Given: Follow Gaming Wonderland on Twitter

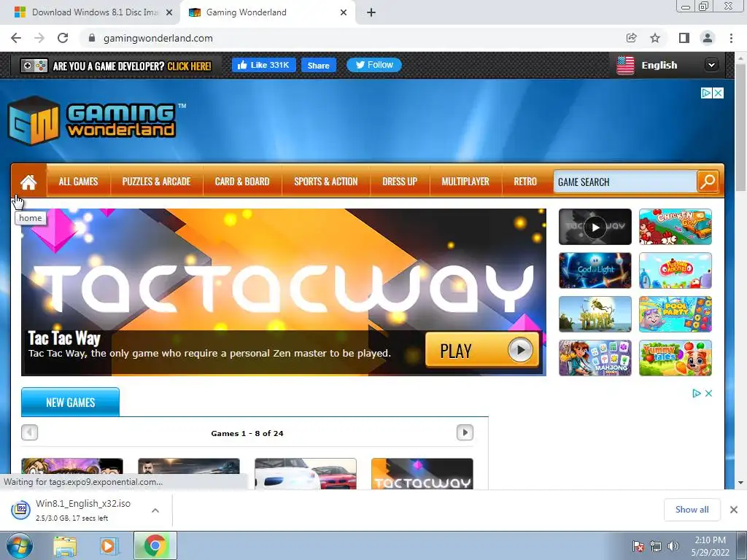Looking at the screenshot, I should coord(374,65).
